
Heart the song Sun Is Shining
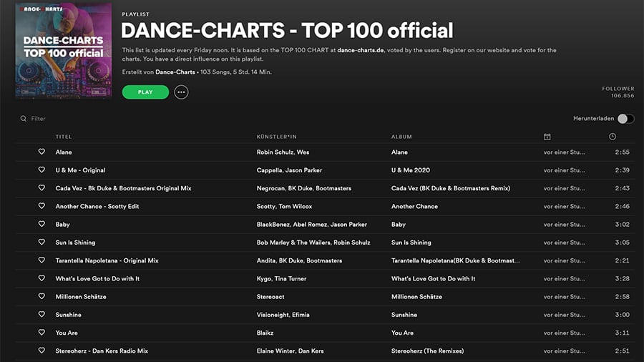(x=42, y=242)
